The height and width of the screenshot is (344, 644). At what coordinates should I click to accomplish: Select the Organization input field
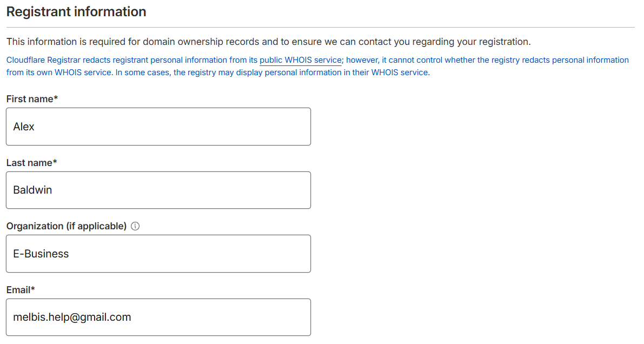point(158,254)
